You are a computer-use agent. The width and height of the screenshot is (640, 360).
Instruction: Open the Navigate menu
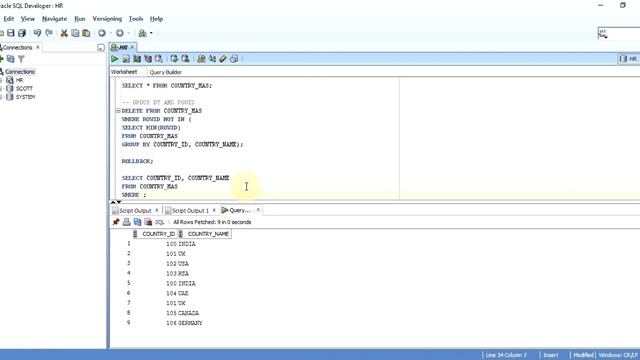54,19
